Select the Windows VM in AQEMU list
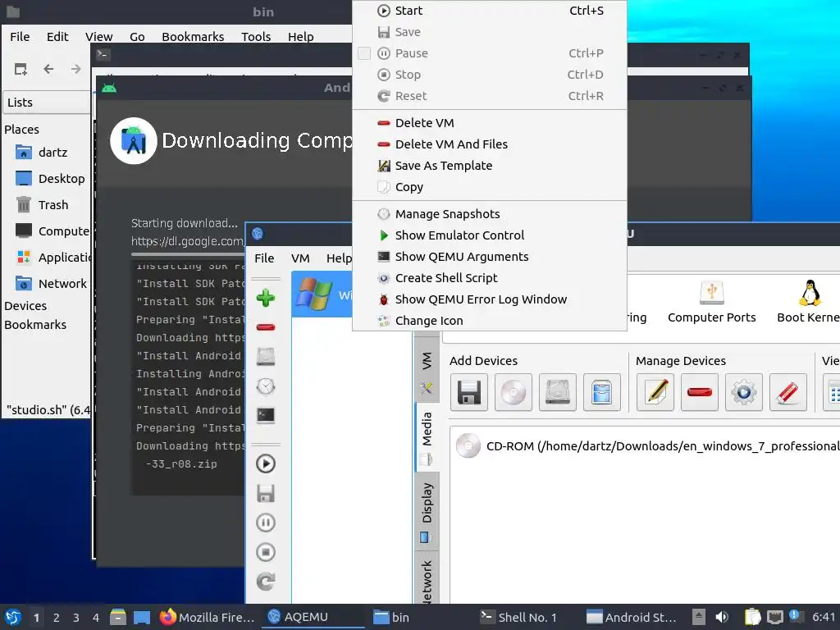Screen dimensions: 840x630 pos(322,294)
